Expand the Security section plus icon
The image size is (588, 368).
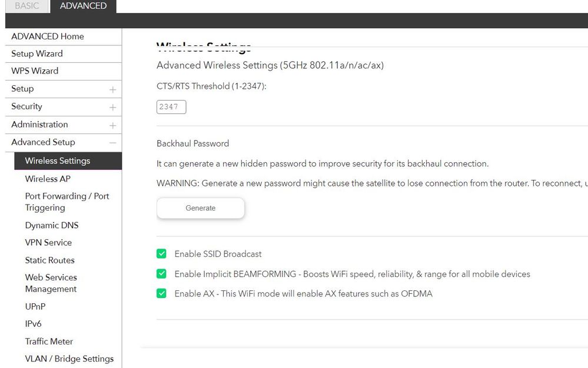coord(112,107)
